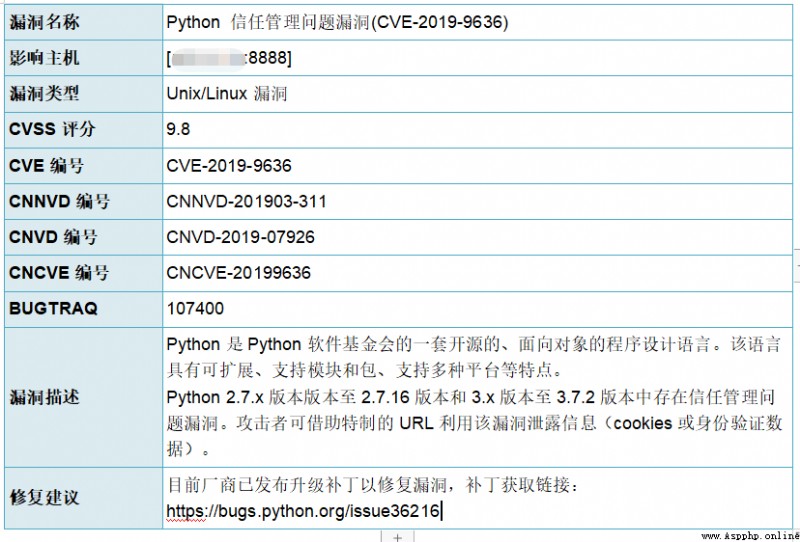The image size is (800, 542).
Task: Select the 'CNVD 编号' label cell
Action: point(84,237)
